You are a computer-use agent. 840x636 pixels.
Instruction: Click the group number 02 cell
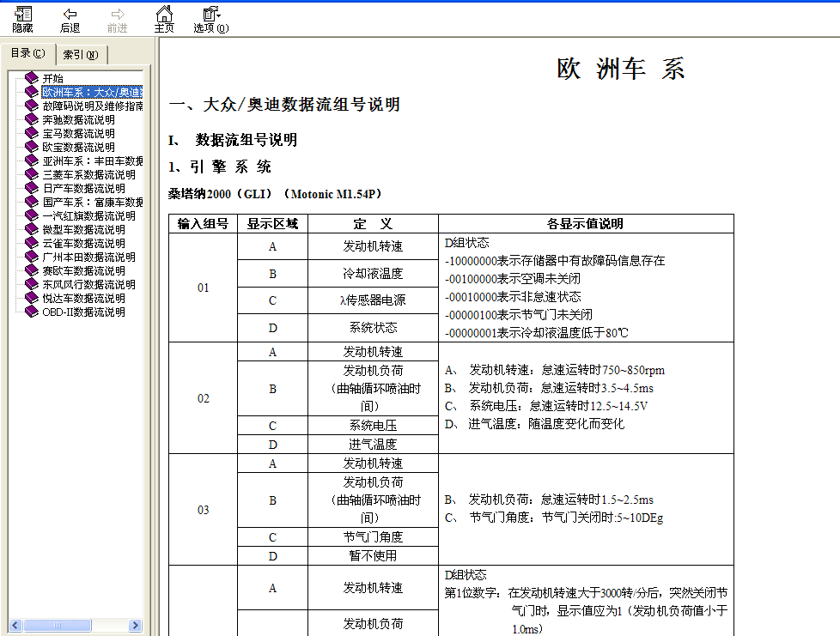[x=203, y=398]
